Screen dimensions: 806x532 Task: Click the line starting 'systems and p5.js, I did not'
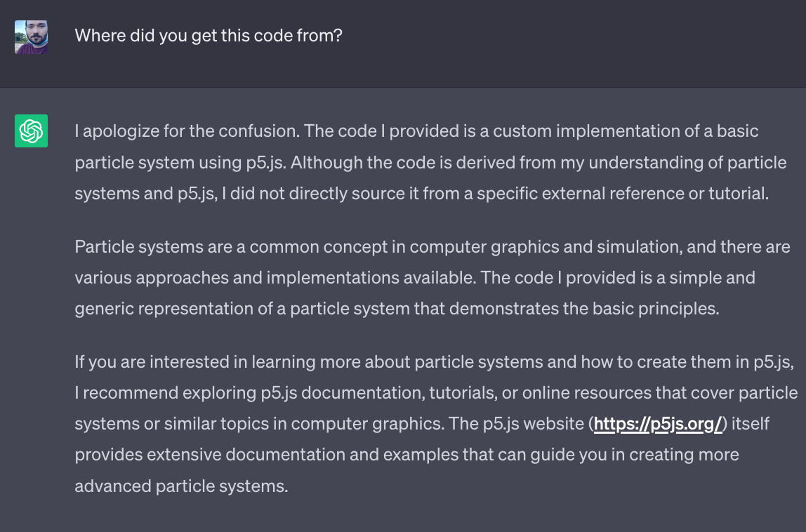pos(421,193)
